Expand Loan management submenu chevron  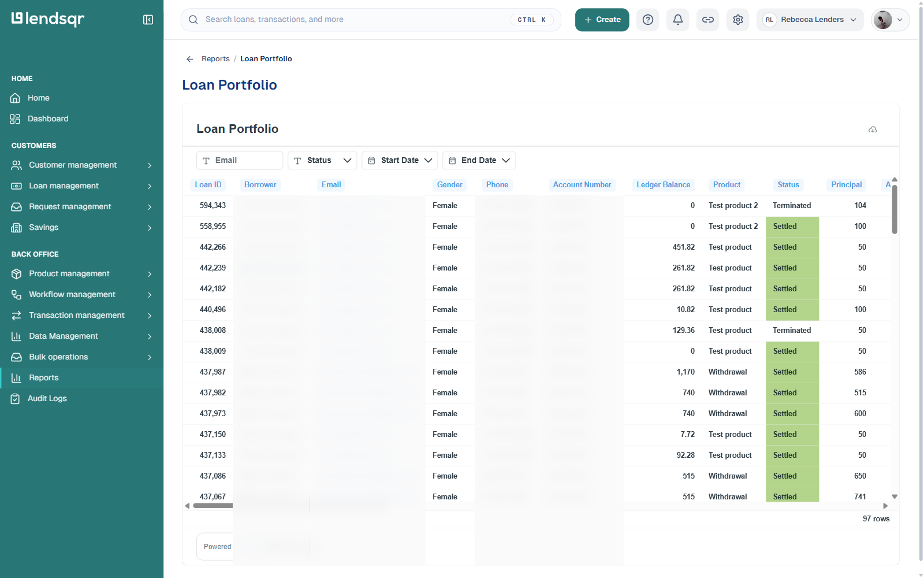tap(150, 186)
